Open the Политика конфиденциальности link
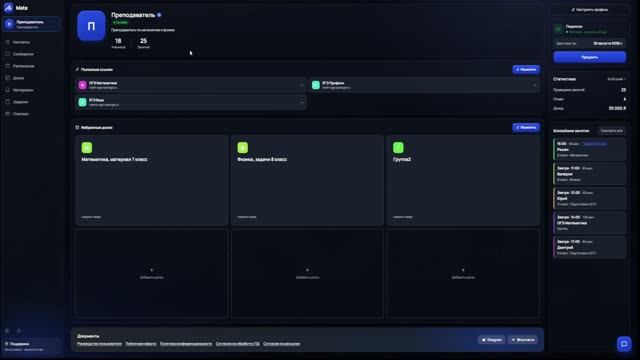 click(x=186, y=344)
